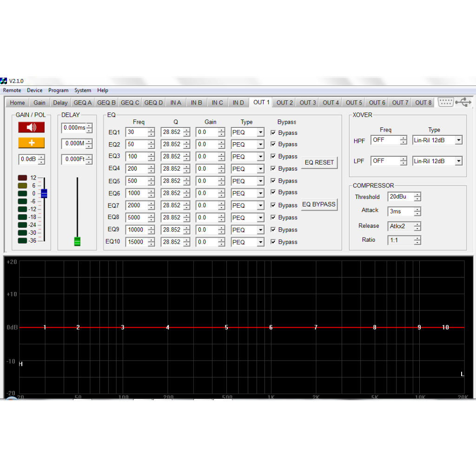The height and width of the screenshot is (476, 476).
Task: Click the application icon in the title bar
Action: click(x=3, y=80)
